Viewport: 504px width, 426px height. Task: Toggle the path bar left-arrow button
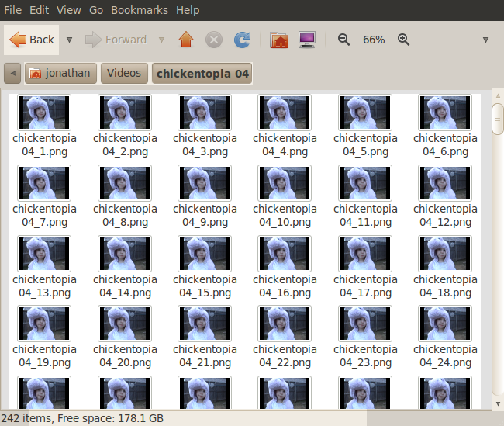(x=12, y=74)
